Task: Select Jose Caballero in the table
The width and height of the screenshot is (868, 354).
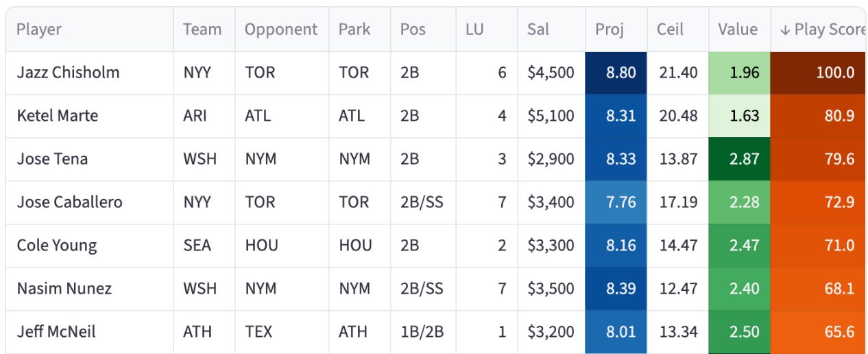Action: click(70, 202)
